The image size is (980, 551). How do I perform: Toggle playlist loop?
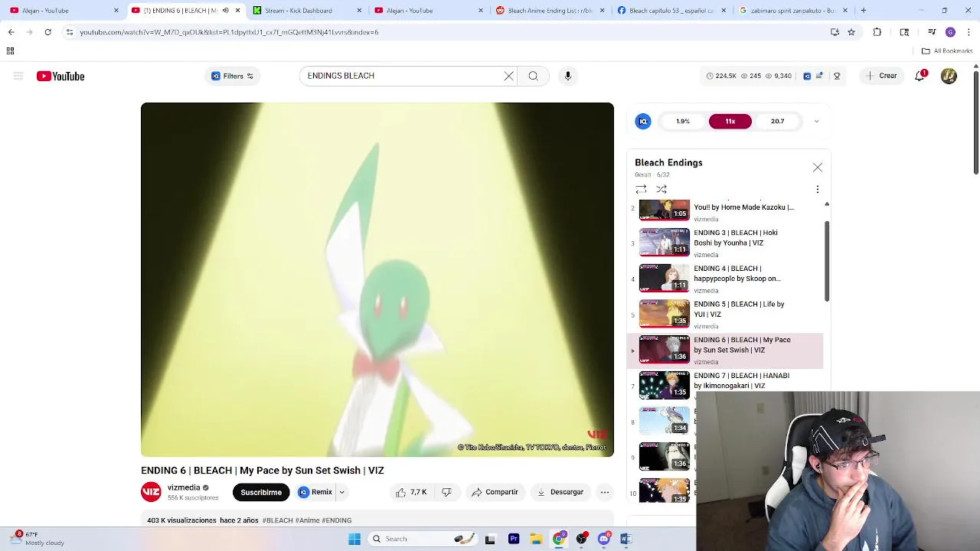click(641, 189)
